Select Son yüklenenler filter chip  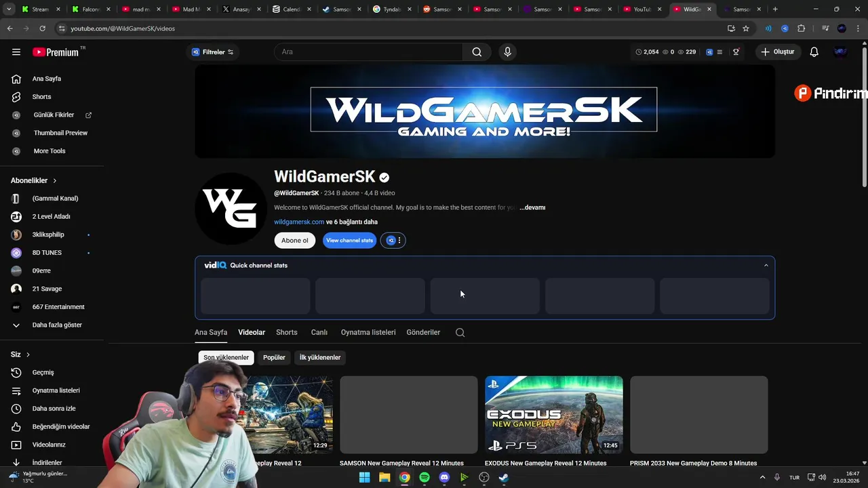(226, 357)
